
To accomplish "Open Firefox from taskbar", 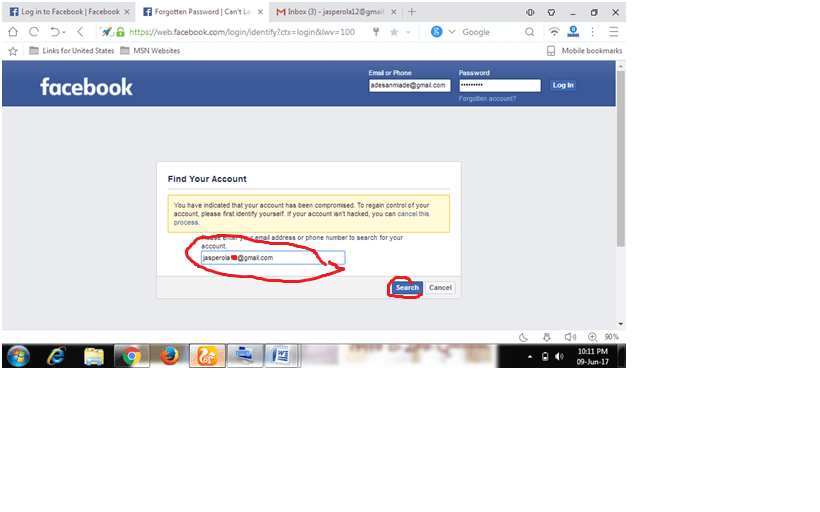I will (169, 357).
